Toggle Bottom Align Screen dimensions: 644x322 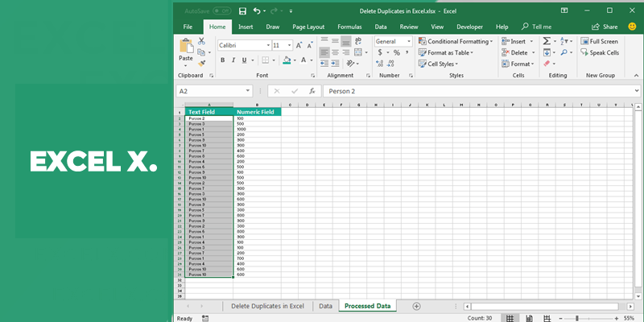(346, 41)
